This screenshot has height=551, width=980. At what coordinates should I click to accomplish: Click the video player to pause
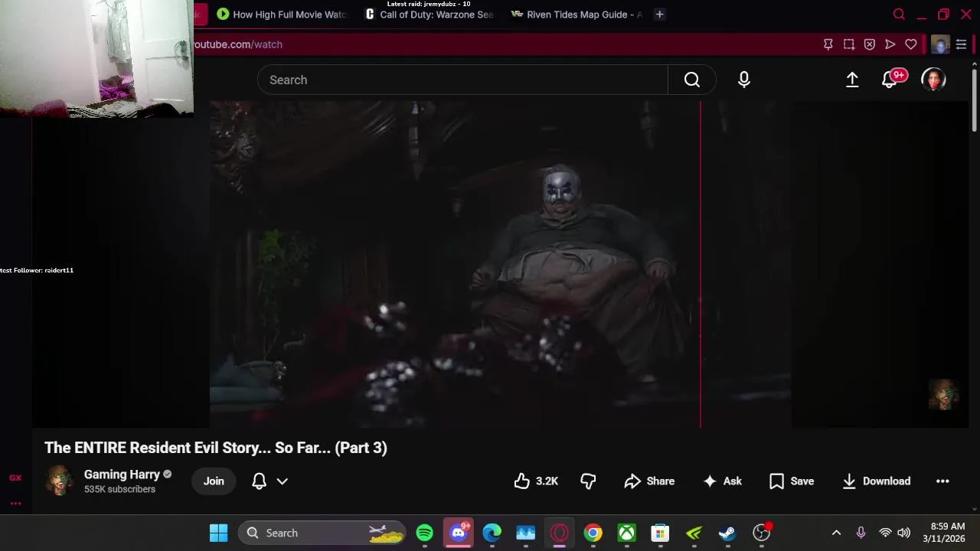pyautogui.click(x=501, y=264)
